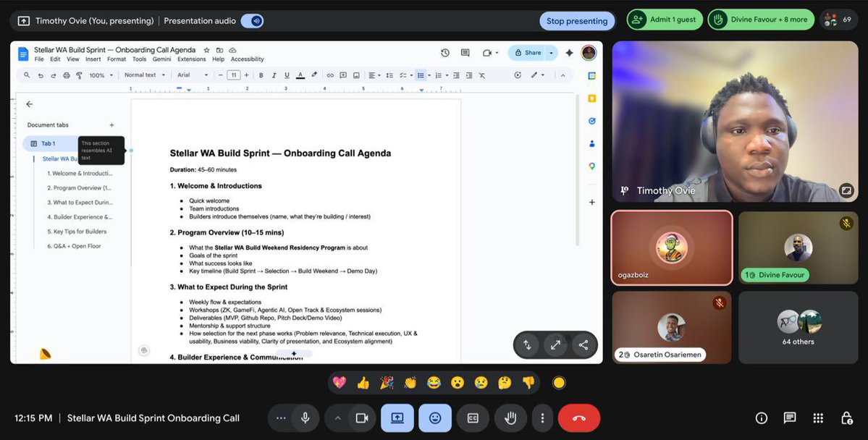Open the Docs meet camera dropdown
This screenshot has width=868, height=440.
[490, 53]
